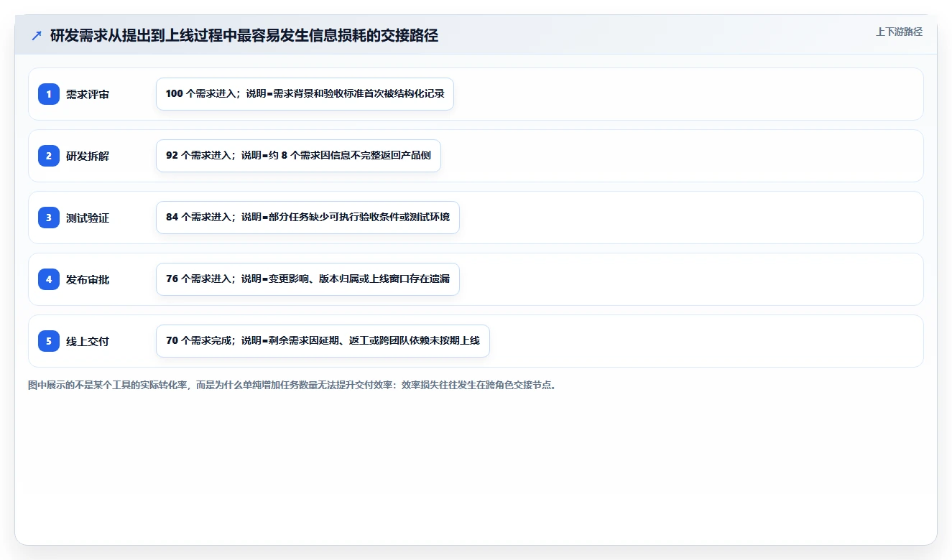Viewport: 952px width, 560px height.
Task: Open the '92 个需求进入' description box
Action: click(298, 156)
